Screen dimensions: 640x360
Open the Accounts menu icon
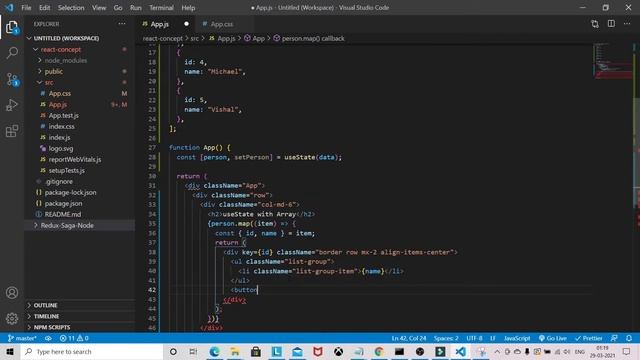click(12, 293)
